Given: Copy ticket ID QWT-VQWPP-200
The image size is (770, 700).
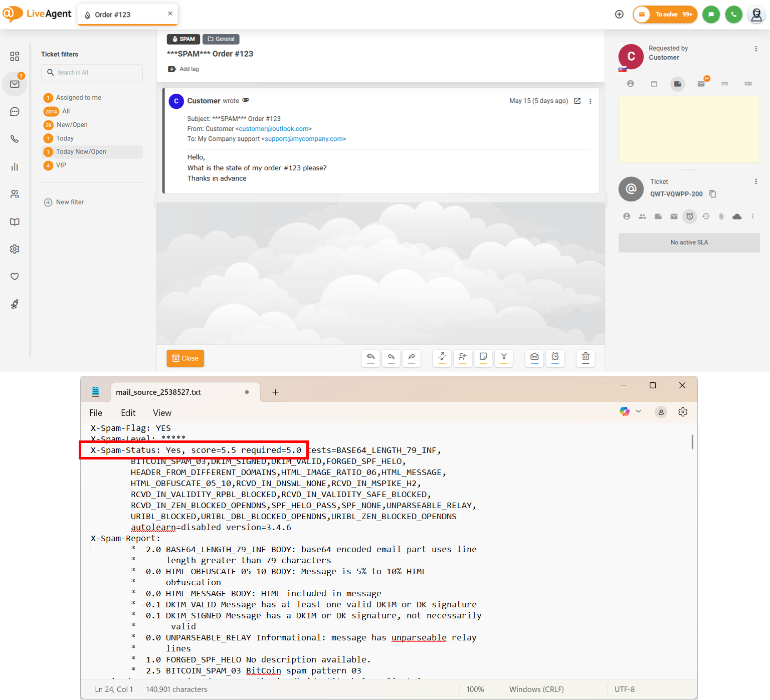Looking at the screenshot, I should point(713,194).
